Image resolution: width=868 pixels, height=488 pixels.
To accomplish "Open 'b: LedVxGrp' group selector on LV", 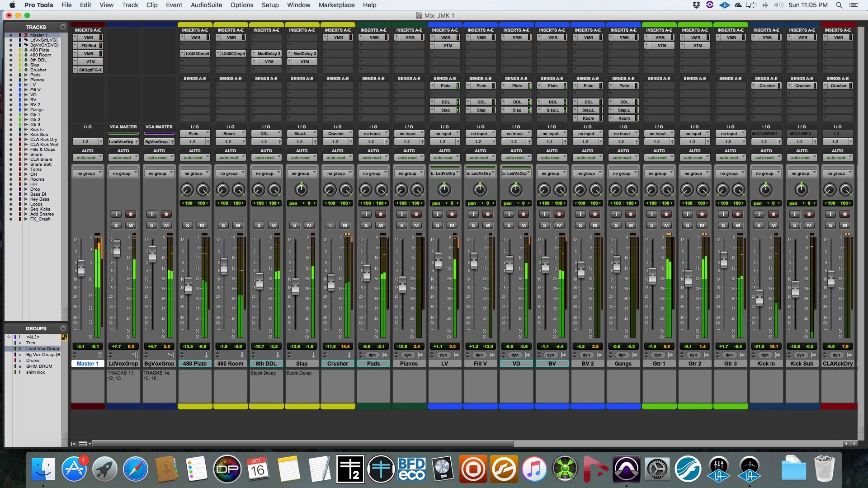I will tap(444, 174).
